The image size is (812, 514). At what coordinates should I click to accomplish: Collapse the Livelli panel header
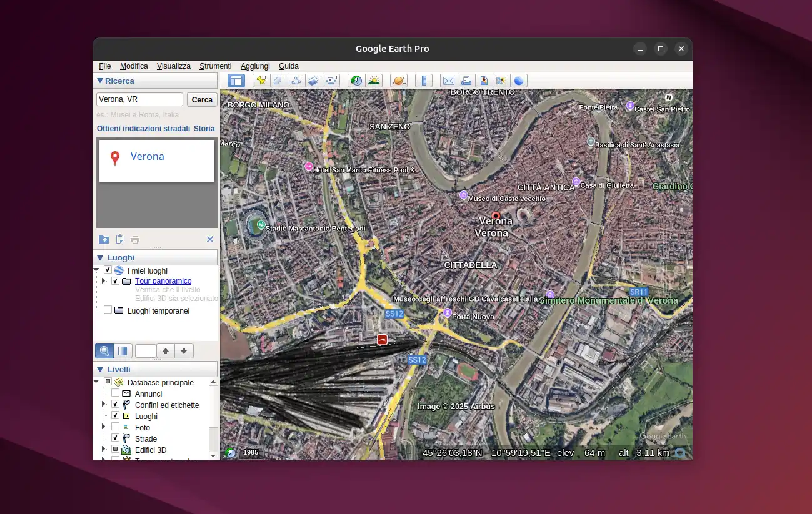100,369
